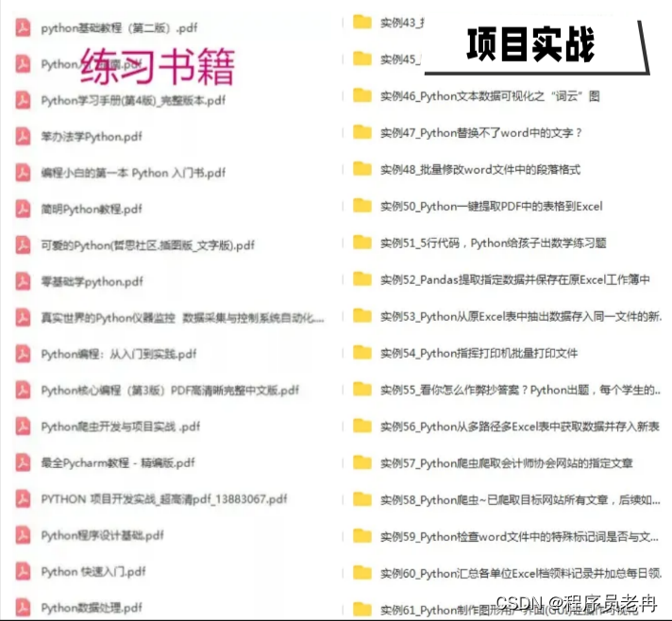The width and height of the screenshot is (672, 621).
Task: Select file name 最全Pycharm教程 - 精编版.pdf
Action: [x=118, y=462]
